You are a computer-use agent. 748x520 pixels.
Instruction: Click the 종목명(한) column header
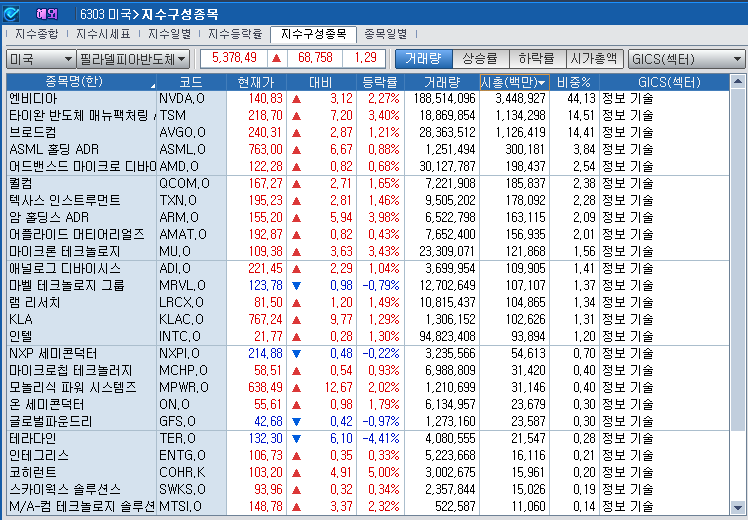[x=81, y=82]
